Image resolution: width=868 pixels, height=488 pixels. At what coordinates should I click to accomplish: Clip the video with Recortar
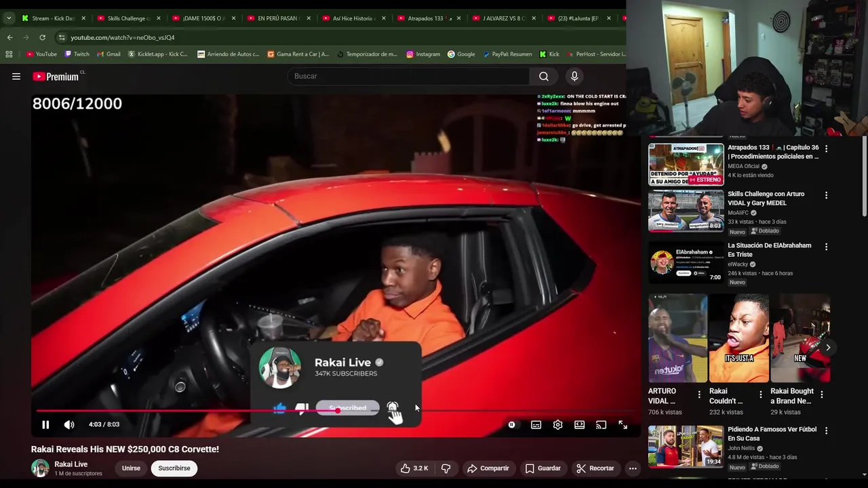tap(595, 468)
